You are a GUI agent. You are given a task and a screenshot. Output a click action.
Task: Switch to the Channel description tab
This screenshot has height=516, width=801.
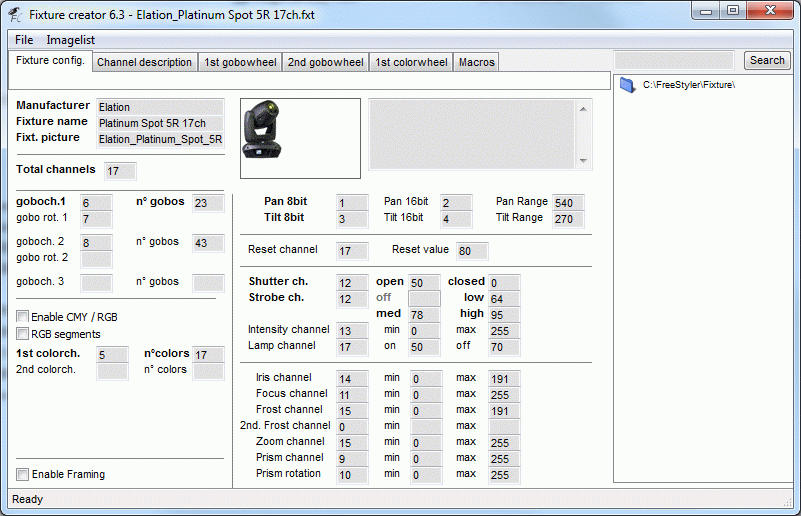click(x=145, y=62)
